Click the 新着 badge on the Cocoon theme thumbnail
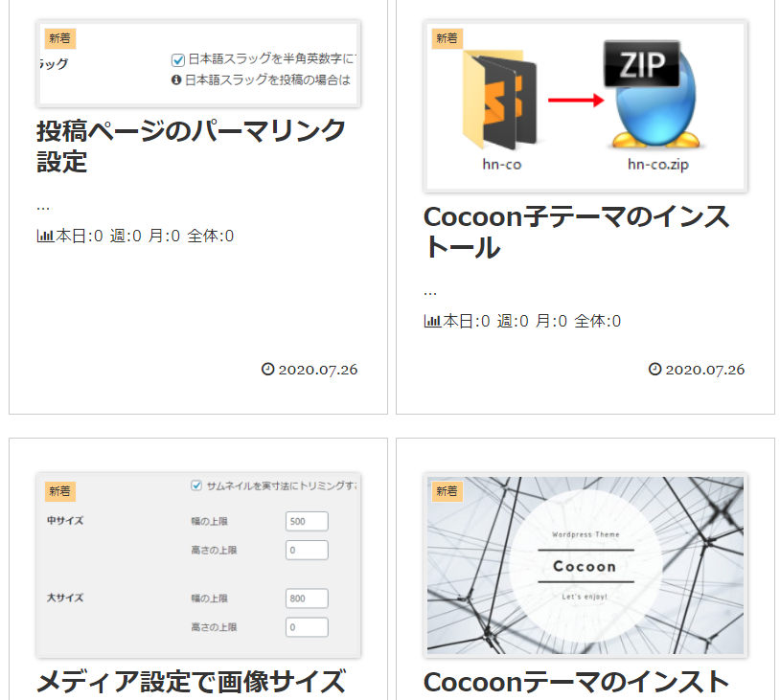Image resolution: width=780 pixels, height=700 pixels. tap(447, 491)
